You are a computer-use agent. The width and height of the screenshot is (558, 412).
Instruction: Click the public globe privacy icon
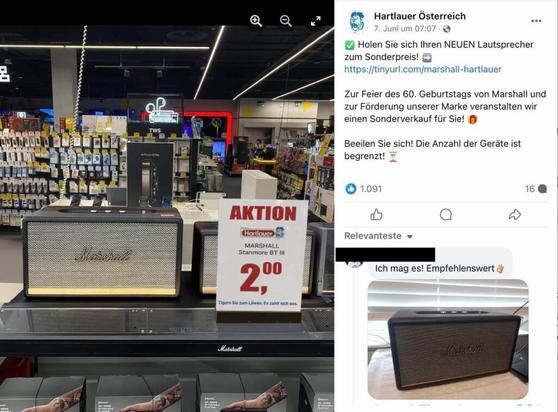447,29
